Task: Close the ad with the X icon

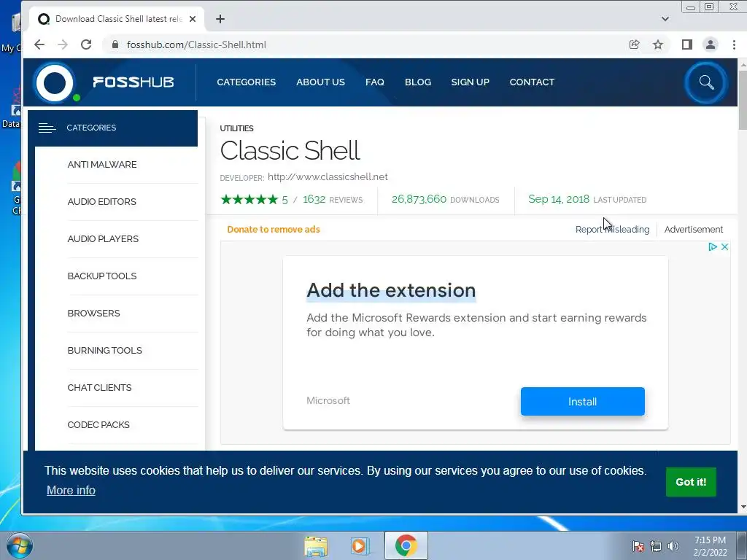Action: click(x=724, y=246)
